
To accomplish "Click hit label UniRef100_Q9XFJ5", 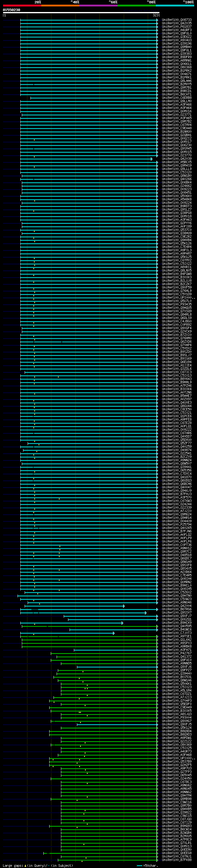I will point(177,725).
